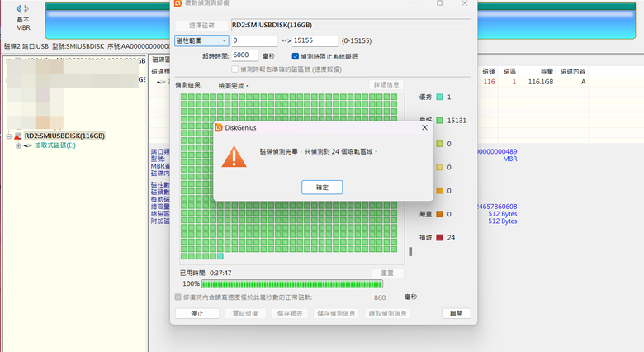
Task: Click the 詳細信息 button
Action: (x=386, y=85)
